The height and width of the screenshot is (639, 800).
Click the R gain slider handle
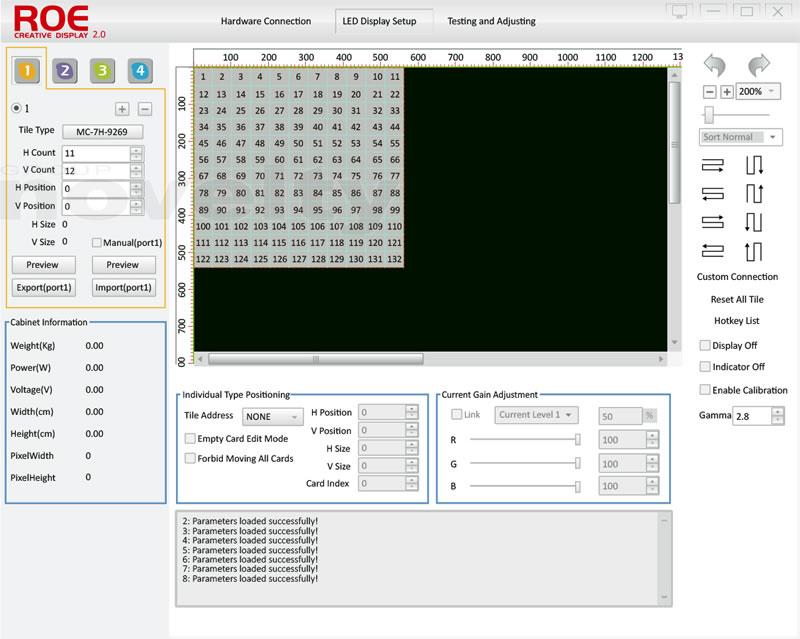pyautogui.click(x=577, y=439)
